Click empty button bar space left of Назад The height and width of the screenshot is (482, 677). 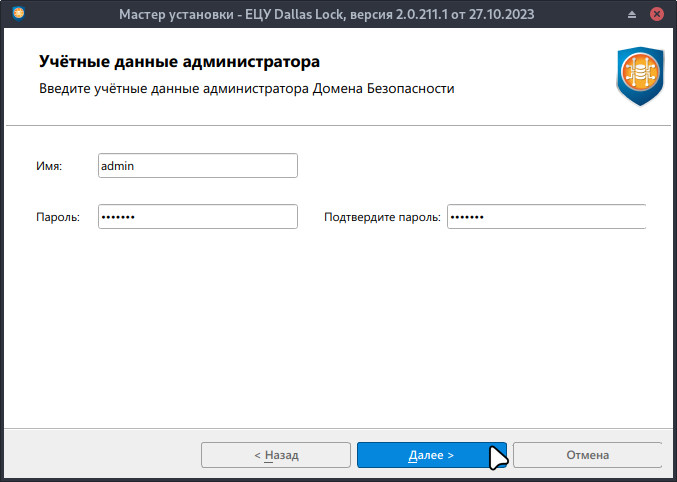pos(100,455)
